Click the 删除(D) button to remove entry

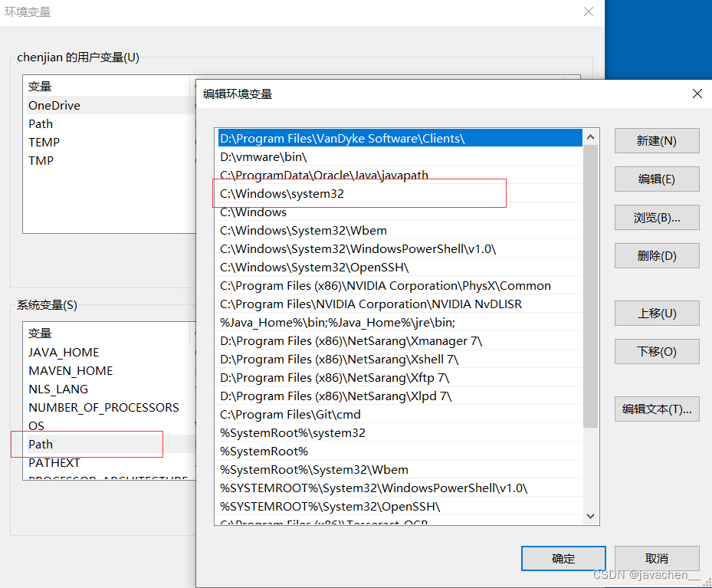click(x=655, y=255)
